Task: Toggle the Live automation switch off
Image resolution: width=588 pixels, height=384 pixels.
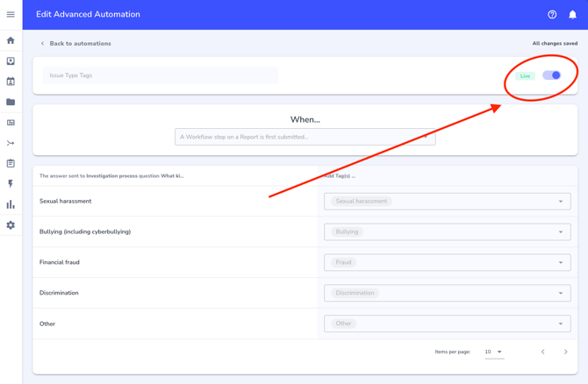Action: click(551, 75)
